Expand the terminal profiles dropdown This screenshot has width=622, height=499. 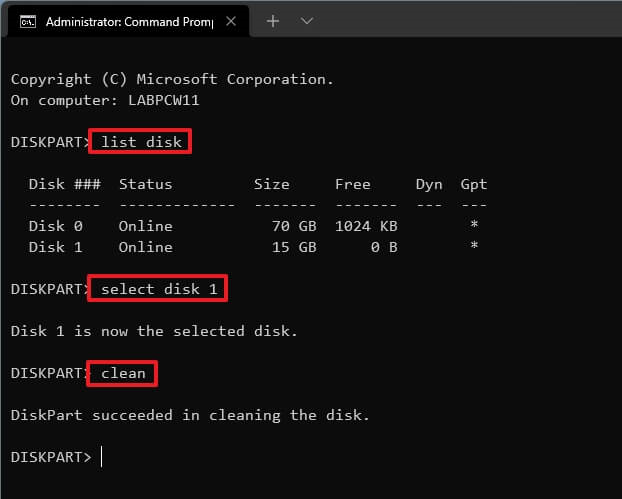point(307,20)
